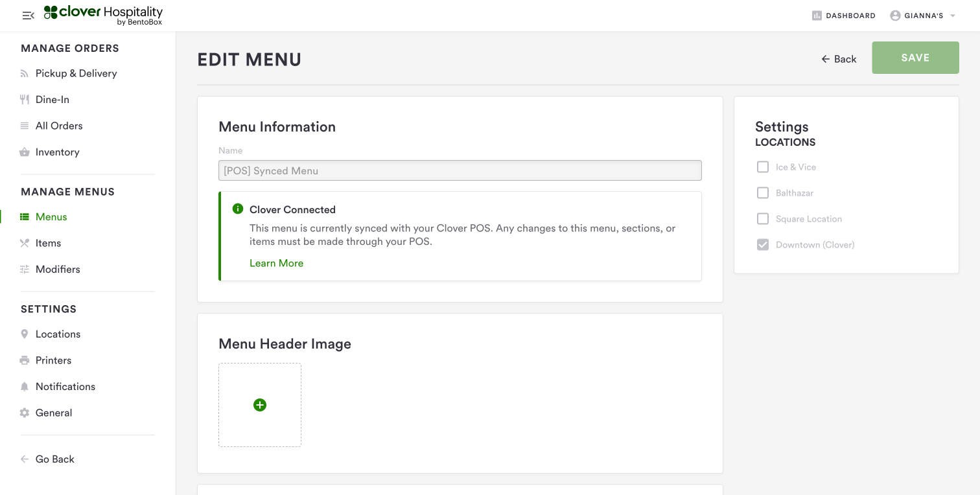
Task: Open the Locations settings page
Action: 58,334
